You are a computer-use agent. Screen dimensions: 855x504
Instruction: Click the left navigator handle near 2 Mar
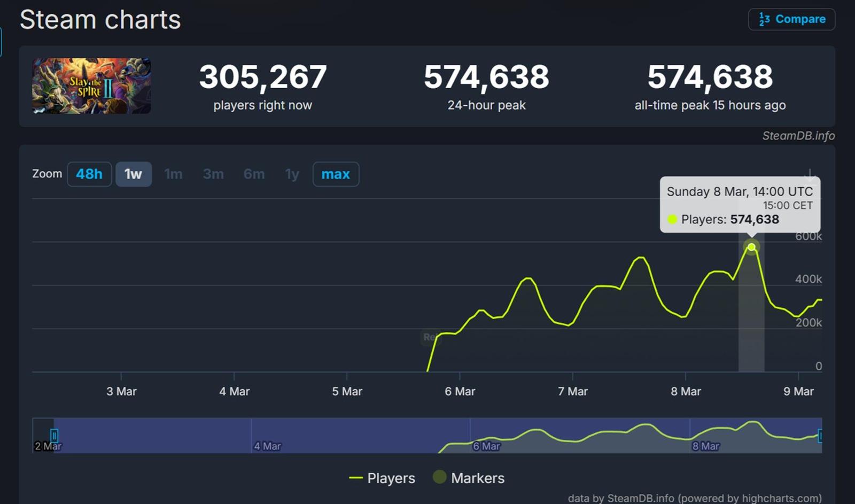point(53,436)
